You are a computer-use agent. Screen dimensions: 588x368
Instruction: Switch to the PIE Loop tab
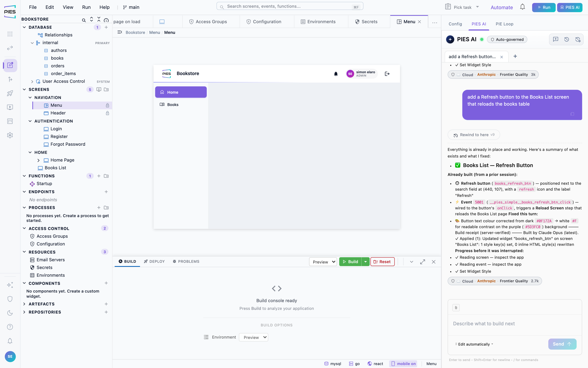[x=504, y=24]
